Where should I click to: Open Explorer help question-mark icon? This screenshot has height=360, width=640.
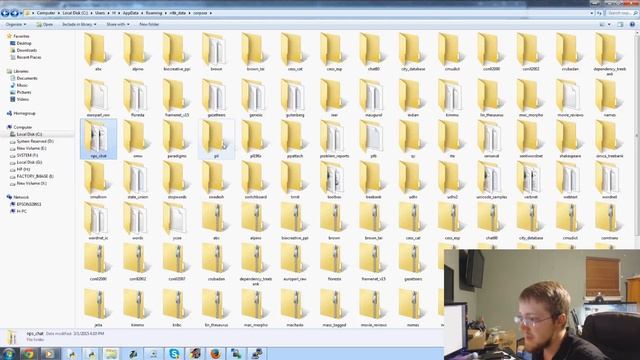point(632,24)
